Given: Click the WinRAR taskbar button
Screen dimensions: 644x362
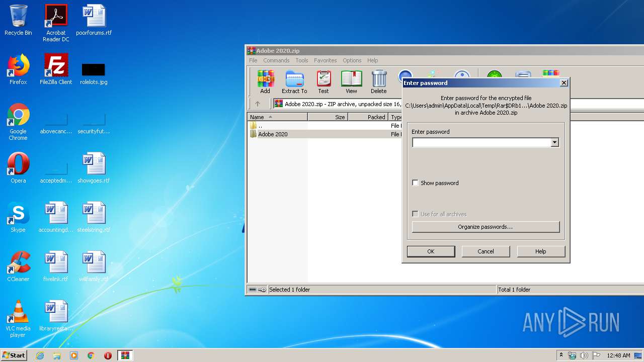Looking at the screenshot, I should pyautogui.click(x=125, y=355).
